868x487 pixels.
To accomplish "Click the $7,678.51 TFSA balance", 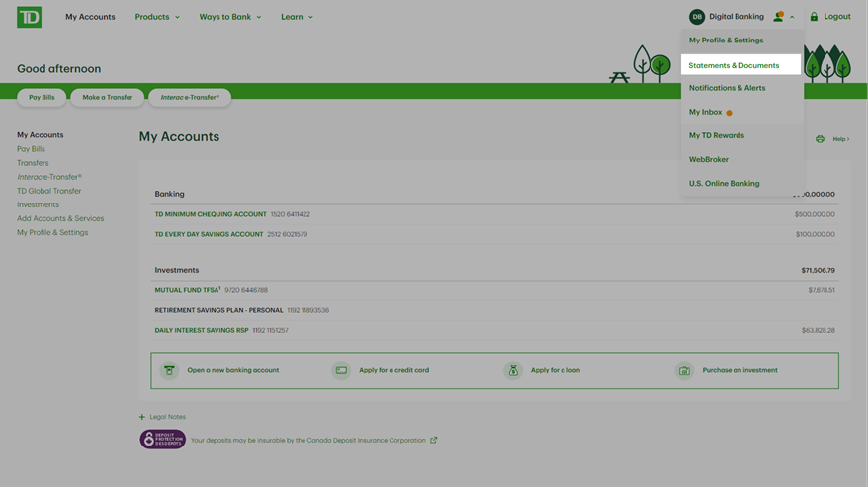I will pyautogui.click(x=822, y=290).
